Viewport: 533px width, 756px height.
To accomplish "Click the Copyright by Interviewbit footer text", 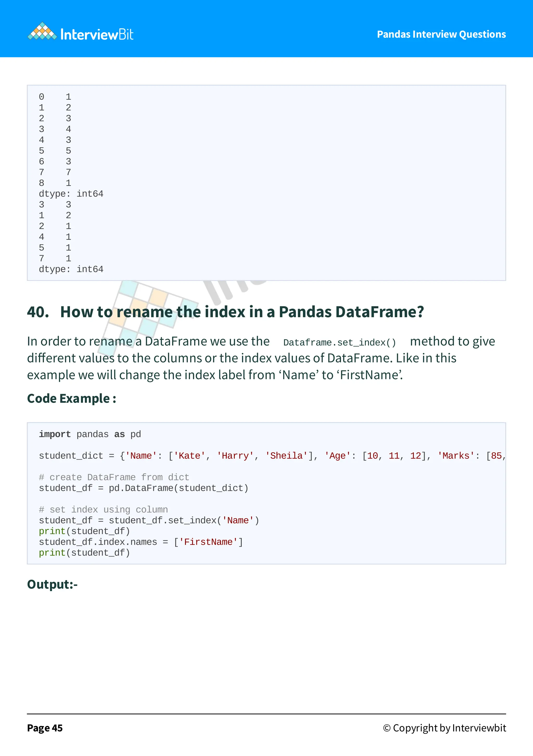I will 445,728.
